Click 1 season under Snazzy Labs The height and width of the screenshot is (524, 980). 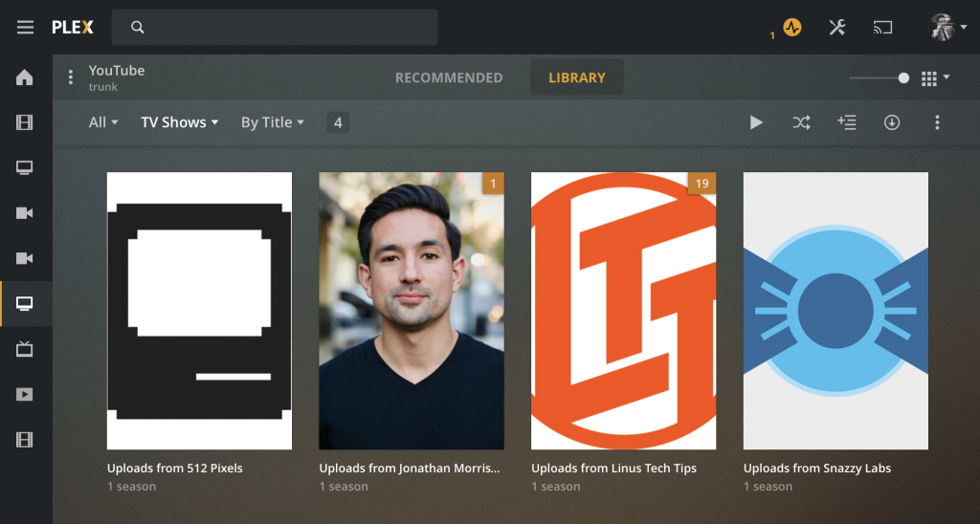click(768, 487)
